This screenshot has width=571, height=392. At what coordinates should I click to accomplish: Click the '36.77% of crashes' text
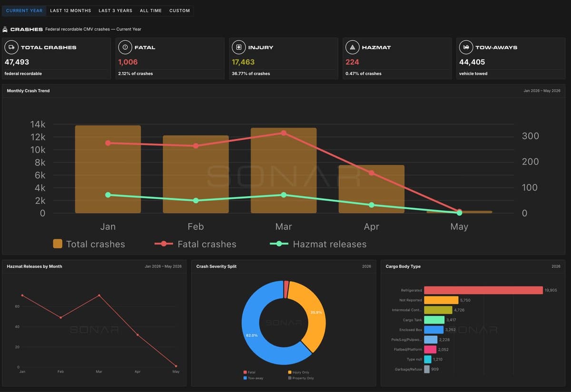[251, 74]
